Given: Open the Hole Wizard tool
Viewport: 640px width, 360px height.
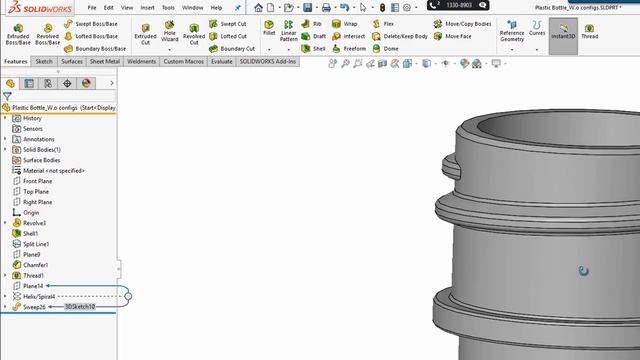Looking at the screenshot, I should click(169, 31).
